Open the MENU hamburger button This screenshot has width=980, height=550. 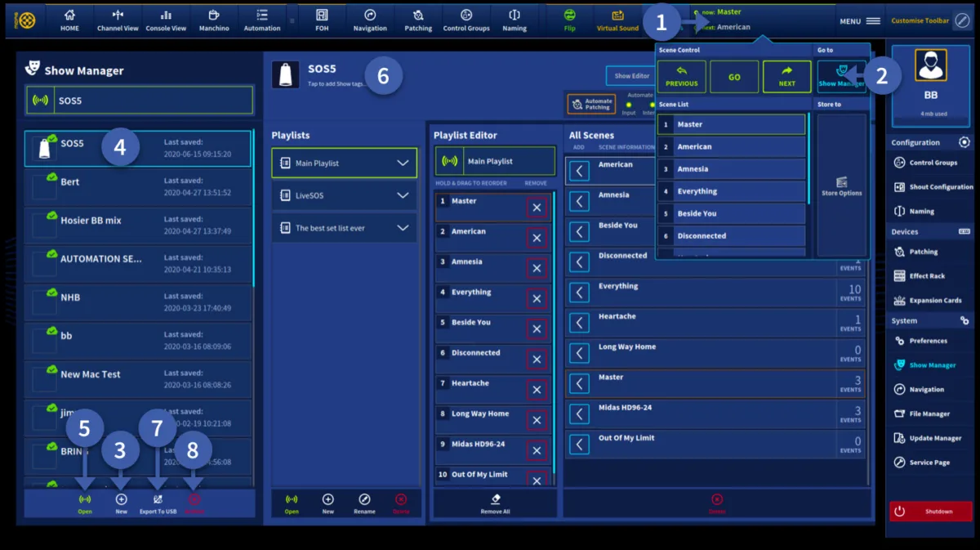tap(861, 20)
